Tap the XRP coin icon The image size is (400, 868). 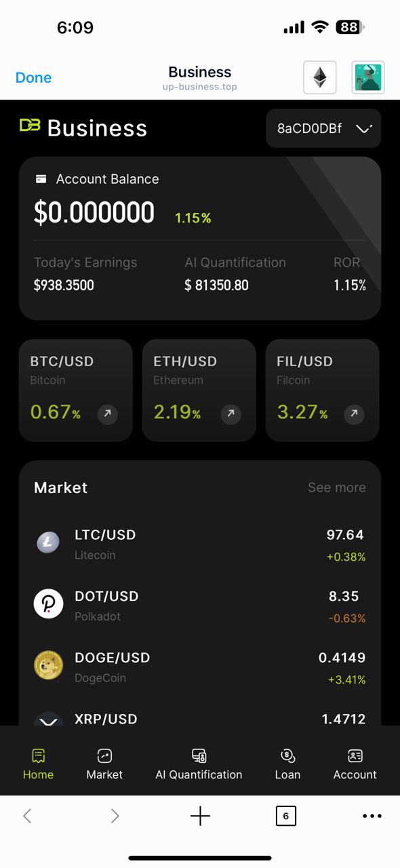47,721
